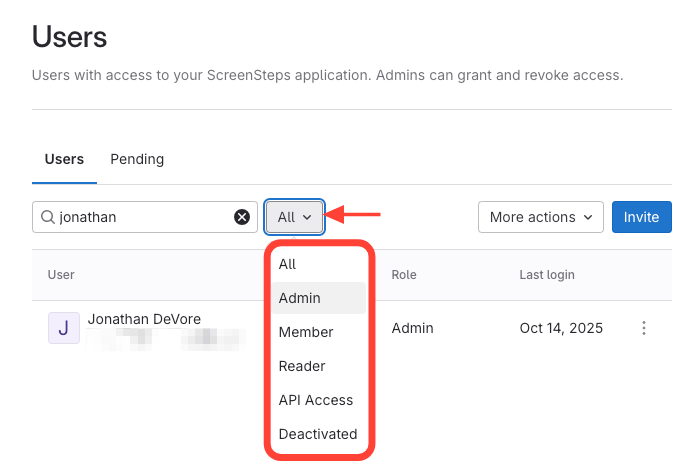Show Deactivated users from the filter
The width and height of the screenshot is (695, 468).
pos(318,434)
